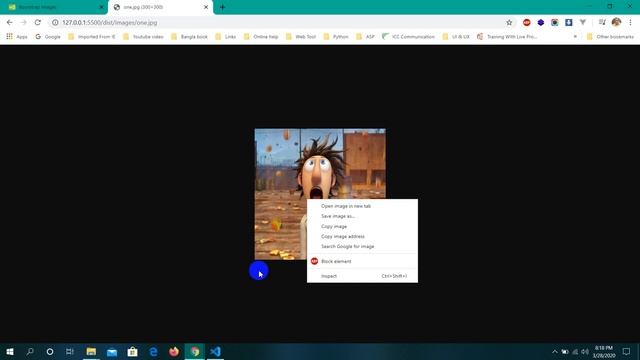Open Task View on the taskbar
Image resolution: width=640 pixels, height=360 pixels.
click(70, 351)
